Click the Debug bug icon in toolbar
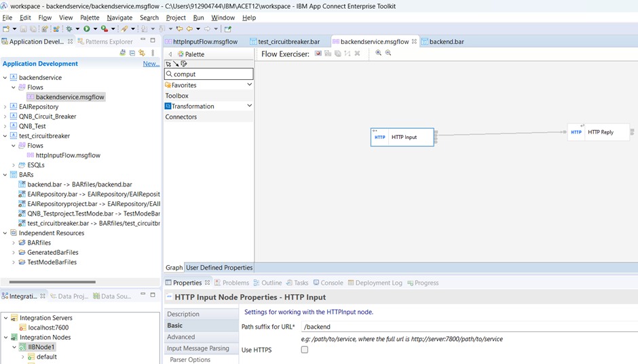Screen dimensions: 638x364 click(69, 29)
